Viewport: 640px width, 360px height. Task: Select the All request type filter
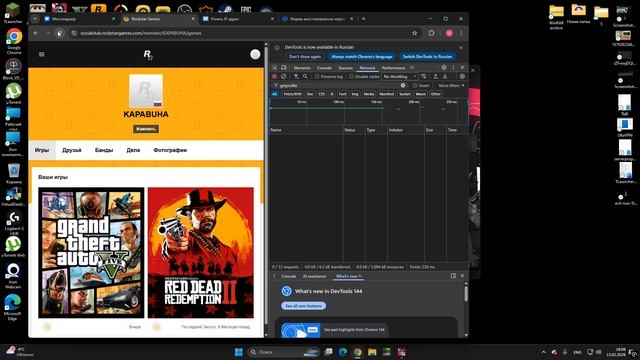(x=274, y=94)
